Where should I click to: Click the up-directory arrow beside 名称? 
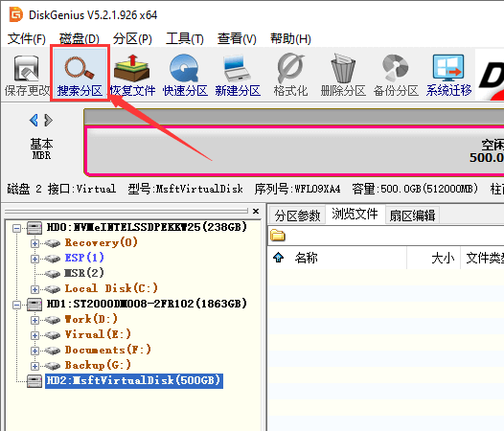[x=279, y=258]
